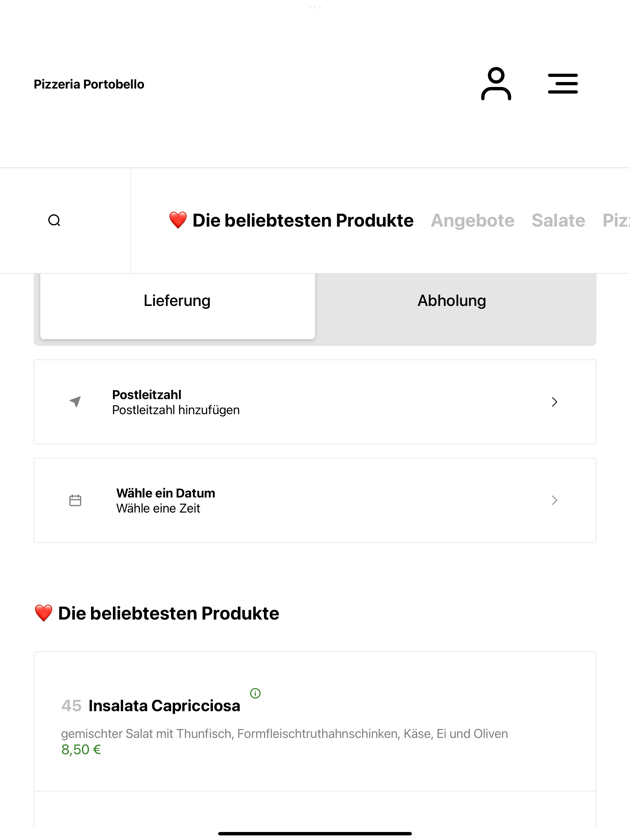Viewport: 630px width, 840px height.
Task: Switch to the Salate category tab
Action: 558,220
